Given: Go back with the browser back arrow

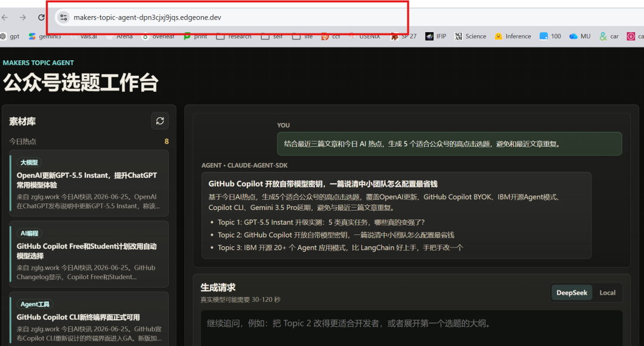Looking at the screenshot, I should tap(5, 17).
